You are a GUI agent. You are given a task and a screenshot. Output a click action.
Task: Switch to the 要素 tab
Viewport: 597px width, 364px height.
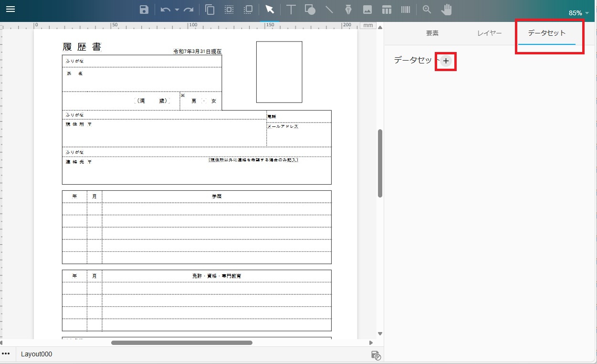click(x=432, y=33)
